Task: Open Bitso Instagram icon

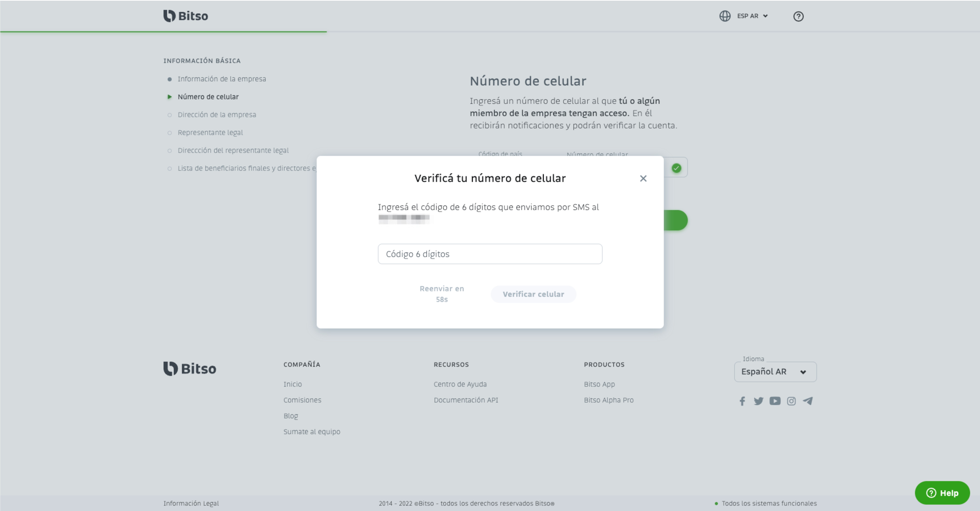Action: coord(791,401)
